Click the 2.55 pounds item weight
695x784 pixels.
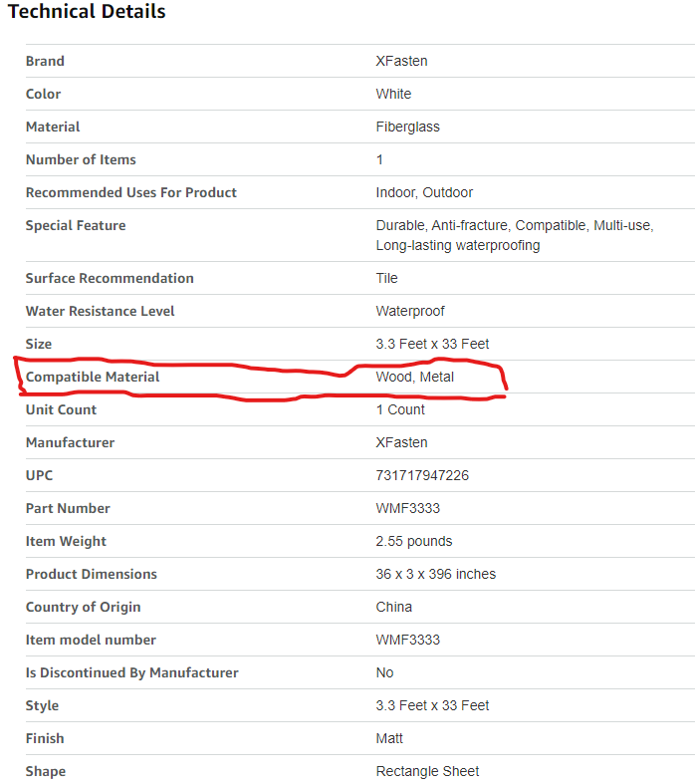[x=413, y=541]
